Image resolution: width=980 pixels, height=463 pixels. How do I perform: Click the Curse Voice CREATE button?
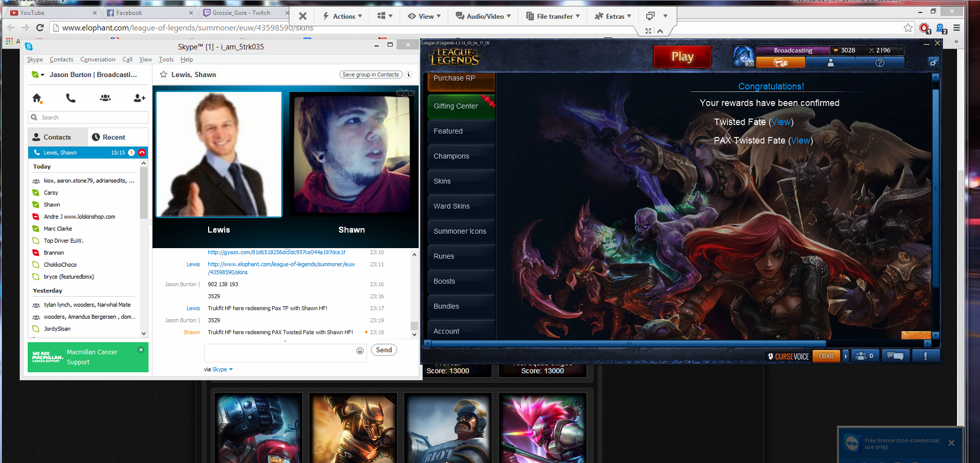point(826,356)
